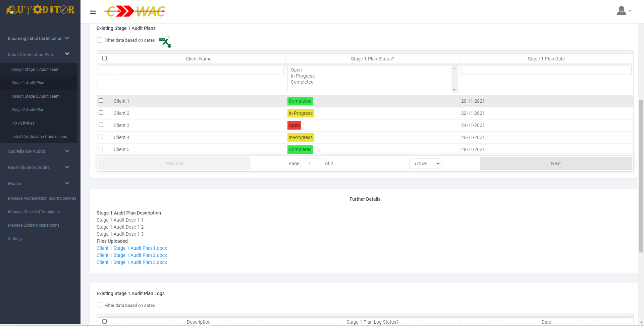Viewport: 644px width, 326px height.
Task: Expand the Master menu
Action: pyautogui.click(x=39, y=183)
